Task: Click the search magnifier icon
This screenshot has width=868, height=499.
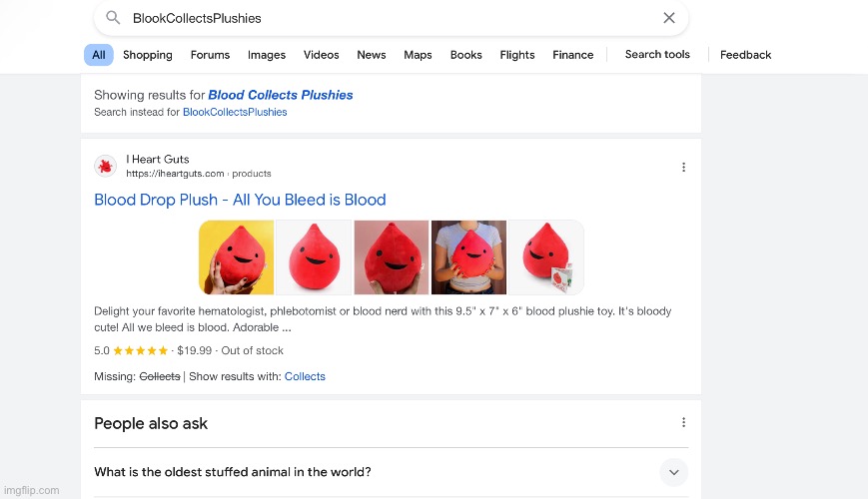Action: coord(113,18)
